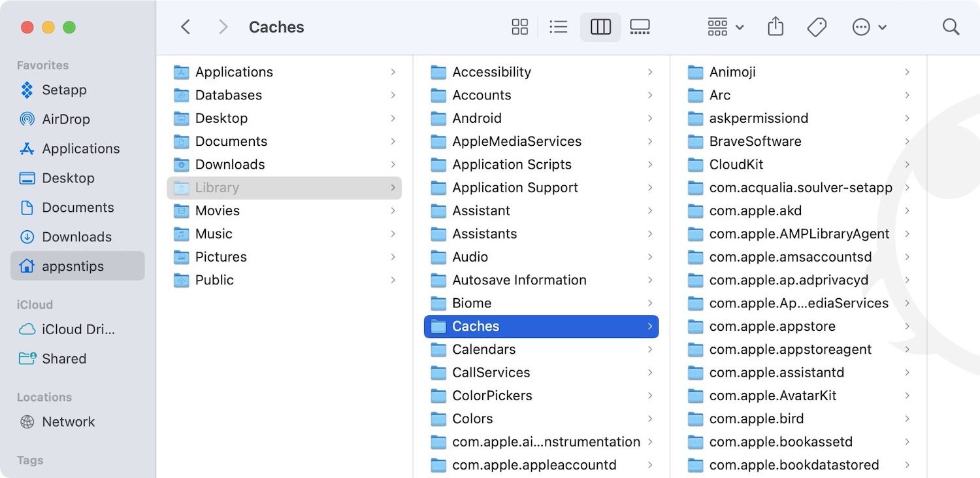Open the Downloads folder in first column
This screenshot has height=478, width=980.
pyautogui.click(x=230, y=164)
